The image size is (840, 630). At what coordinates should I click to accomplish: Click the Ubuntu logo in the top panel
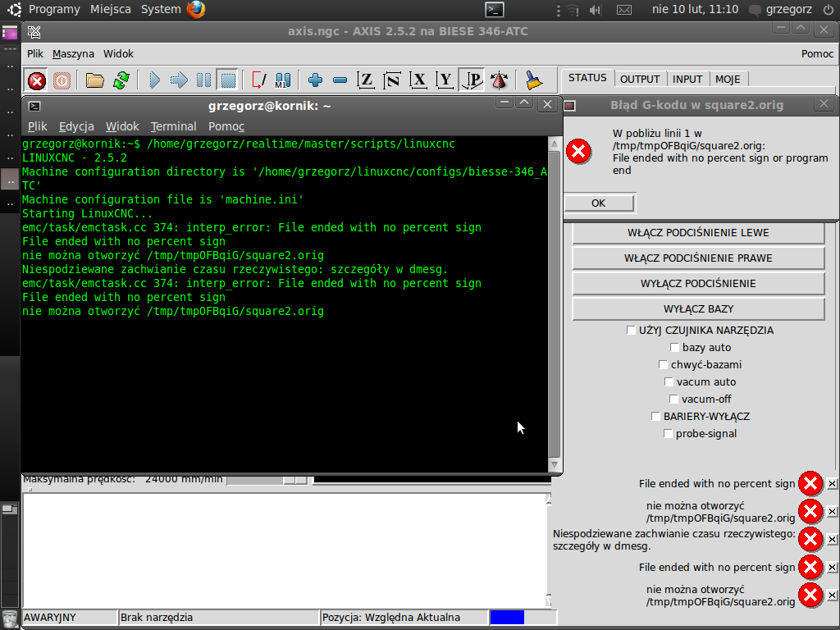14,9
